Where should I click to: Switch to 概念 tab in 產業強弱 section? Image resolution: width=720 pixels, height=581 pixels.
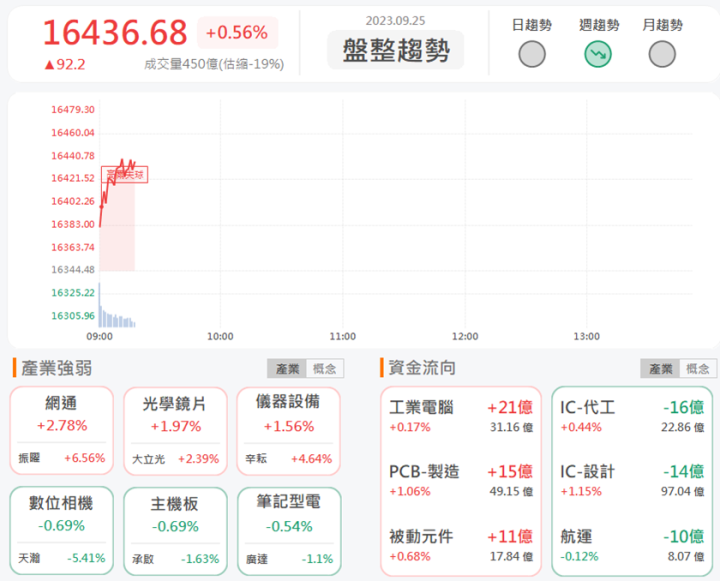pyautogui.click(x=325, y=368)
